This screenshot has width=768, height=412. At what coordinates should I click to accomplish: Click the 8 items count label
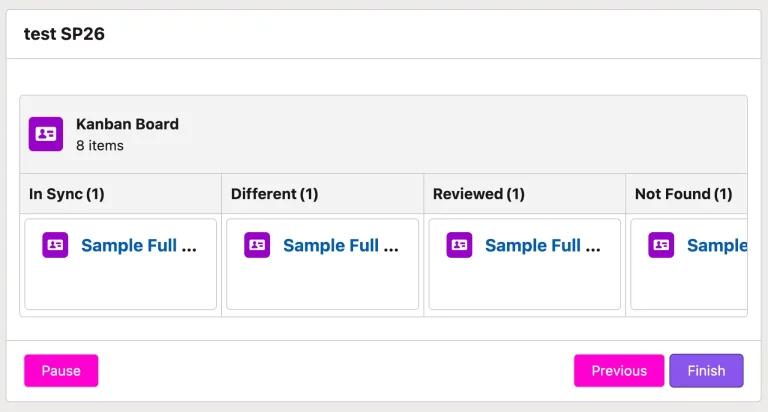(x=100, y=145)
